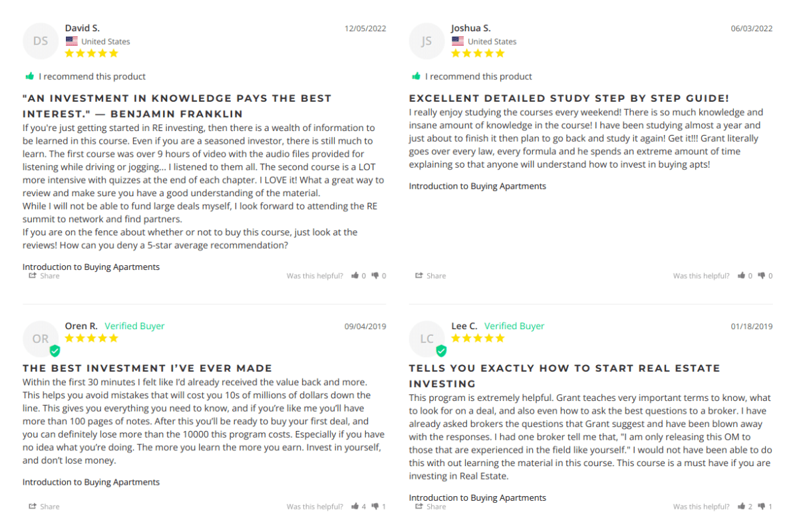799x532 pixels.
Task: Upvote David S.'s review as helpful
Action: (355, 275)
